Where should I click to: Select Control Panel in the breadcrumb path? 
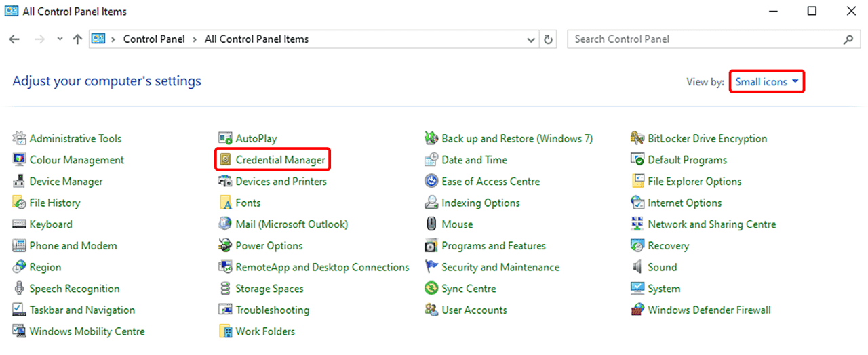(154, 39)
